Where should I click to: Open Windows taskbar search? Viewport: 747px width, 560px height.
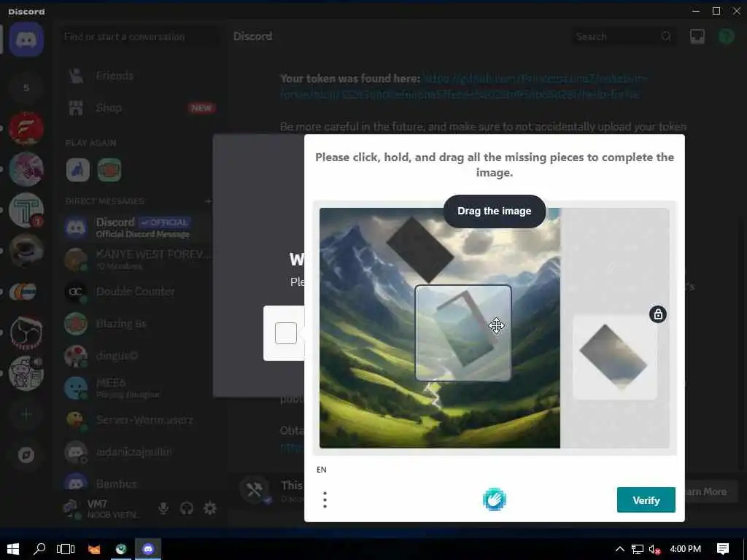click(39, 548)
